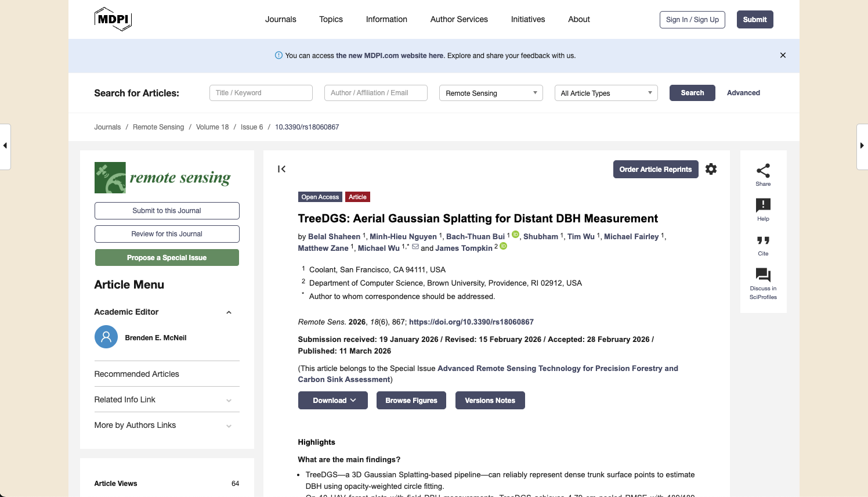
Task: Expand More by Authors Links
Action: coord(229,426)
